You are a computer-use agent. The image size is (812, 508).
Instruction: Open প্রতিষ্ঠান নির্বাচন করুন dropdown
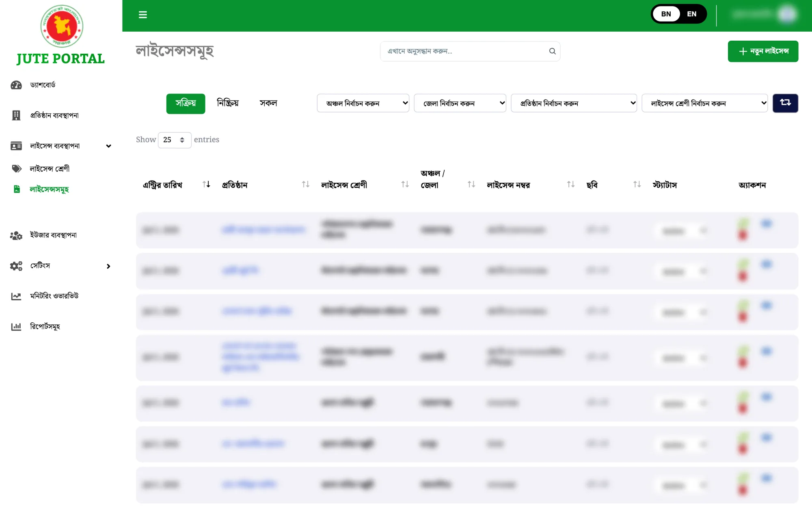(x=574, y=103)
